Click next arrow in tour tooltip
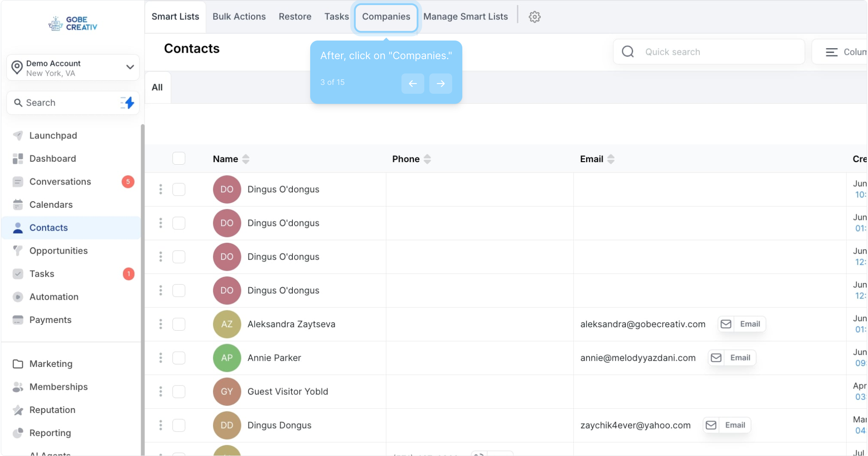The image size is (868, 456). (x=440, y=84)
